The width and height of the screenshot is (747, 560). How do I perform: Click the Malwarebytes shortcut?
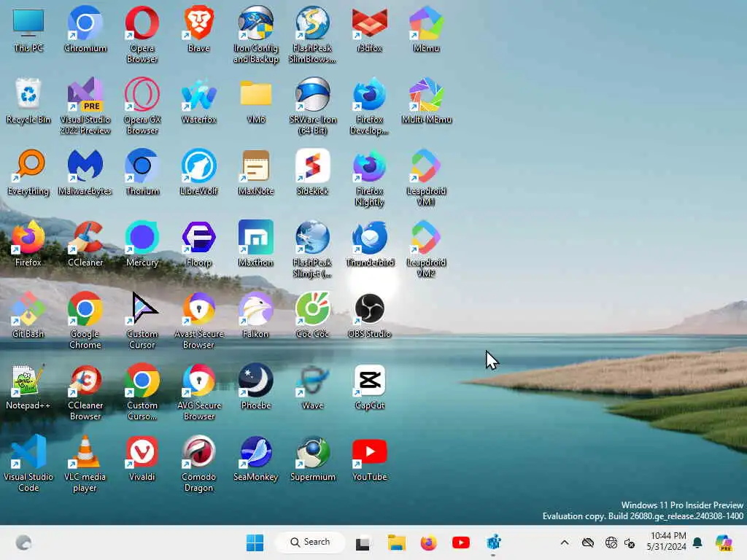coord(85,172)
